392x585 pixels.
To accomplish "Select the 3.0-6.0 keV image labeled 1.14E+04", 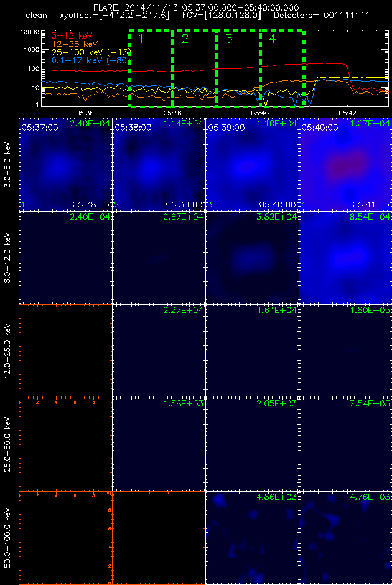I will (159, 164).
